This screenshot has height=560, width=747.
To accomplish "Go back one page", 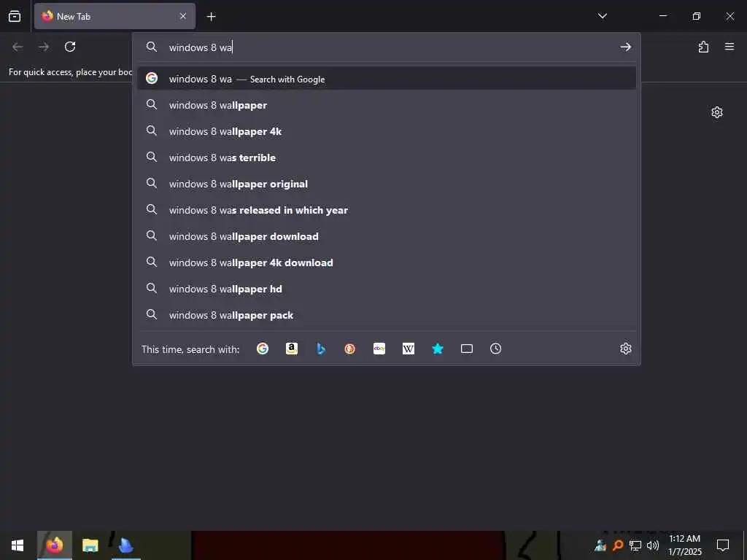I will point(18,47).
